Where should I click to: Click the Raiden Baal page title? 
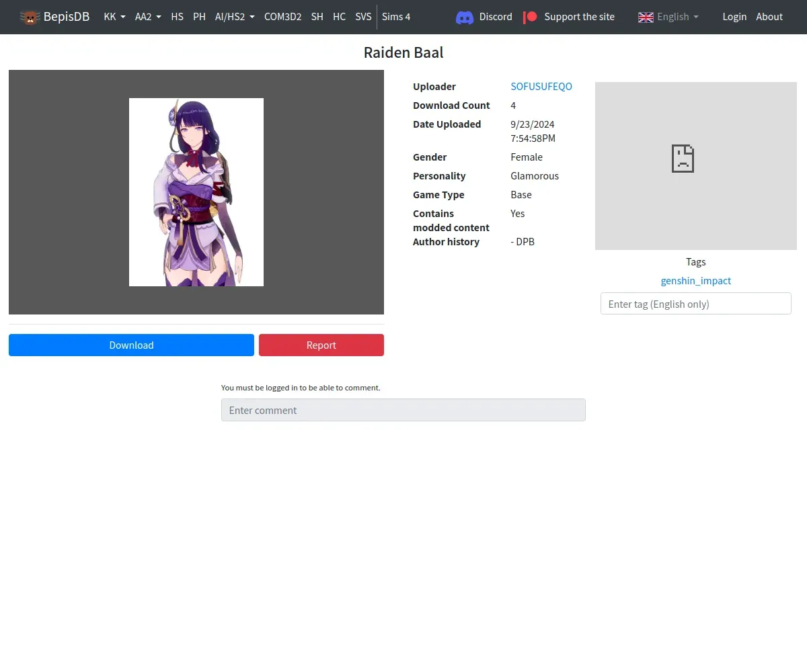tap(403, 52)
